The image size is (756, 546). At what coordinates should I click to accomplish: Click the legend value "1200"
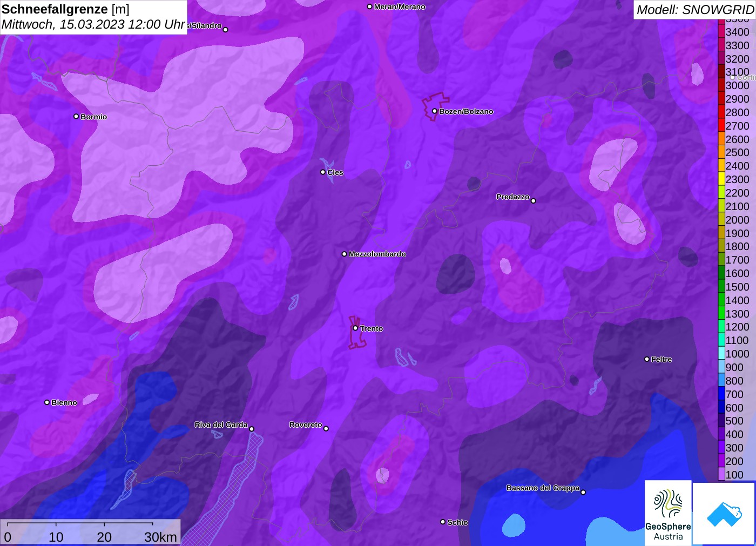[x=737, y=327]
